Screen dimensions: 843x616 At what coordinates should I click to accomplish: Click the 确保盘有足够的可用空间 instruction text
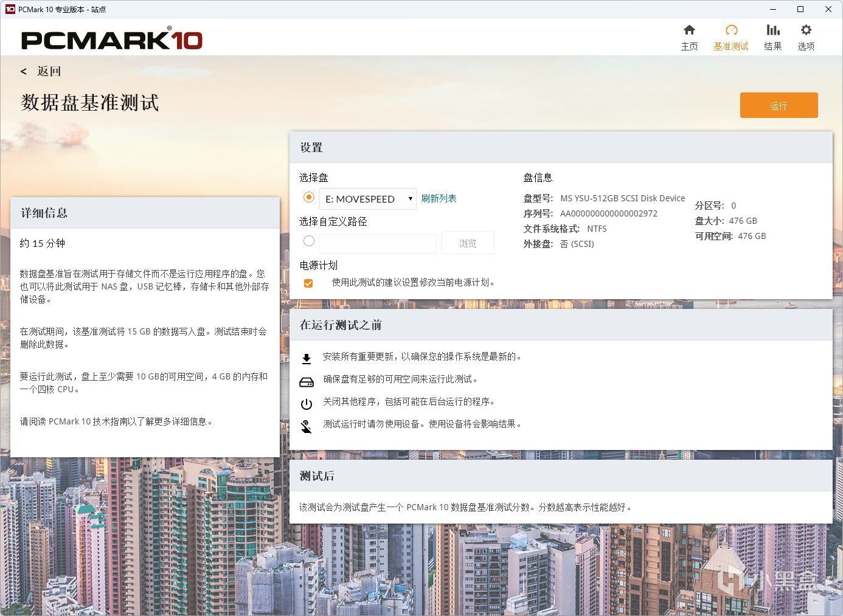click(x=400, y=379)
